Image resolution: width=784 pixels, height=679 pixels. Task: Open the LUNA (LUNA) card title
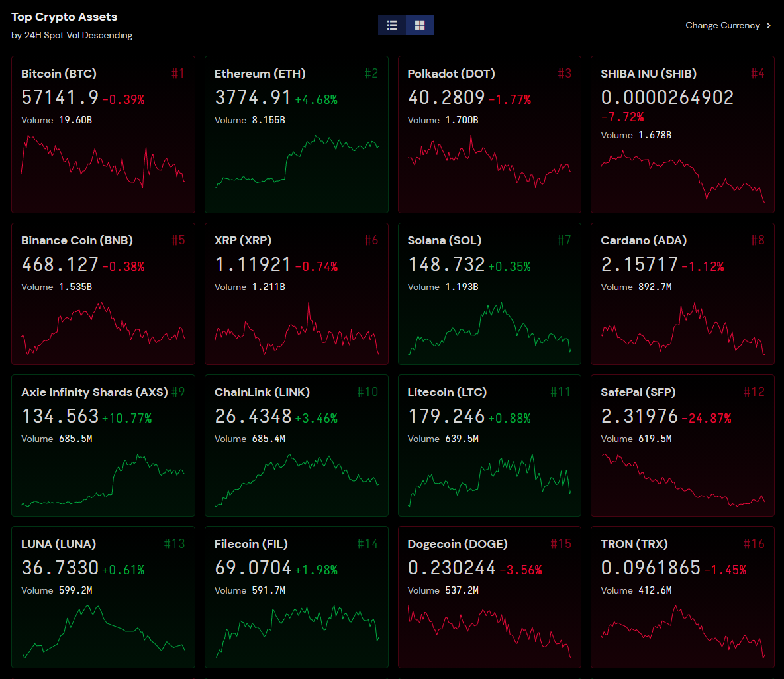pyautogui.click(x=58, y=544)
